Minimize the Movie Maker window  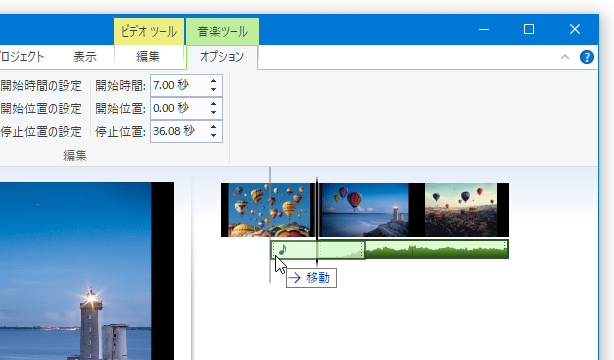click(x=484, y=29)
